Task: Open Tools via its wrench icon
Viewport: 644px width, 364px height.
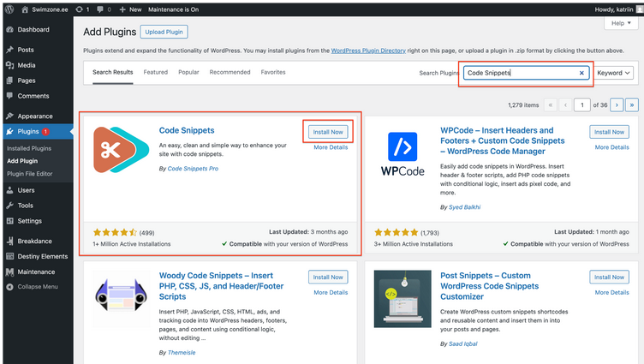Action: pos(10,206)
